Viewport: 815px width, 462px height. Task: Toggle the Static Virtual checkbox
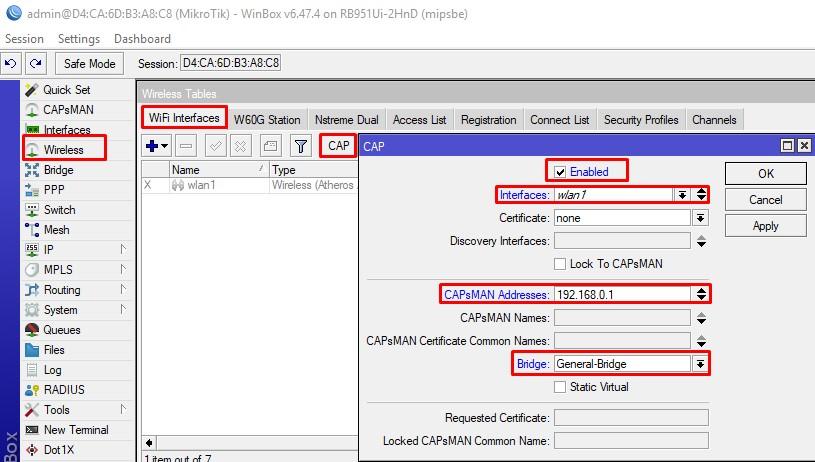click(560, 387)
